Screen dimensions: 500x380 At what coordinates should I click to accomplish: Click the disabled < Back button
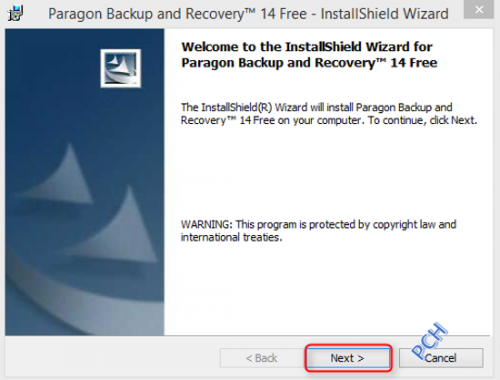click(x=261, y=358)
